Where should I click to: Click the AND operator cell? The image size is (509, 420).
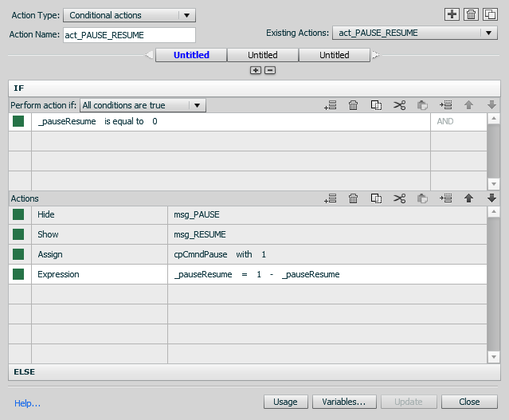[458, 121]
